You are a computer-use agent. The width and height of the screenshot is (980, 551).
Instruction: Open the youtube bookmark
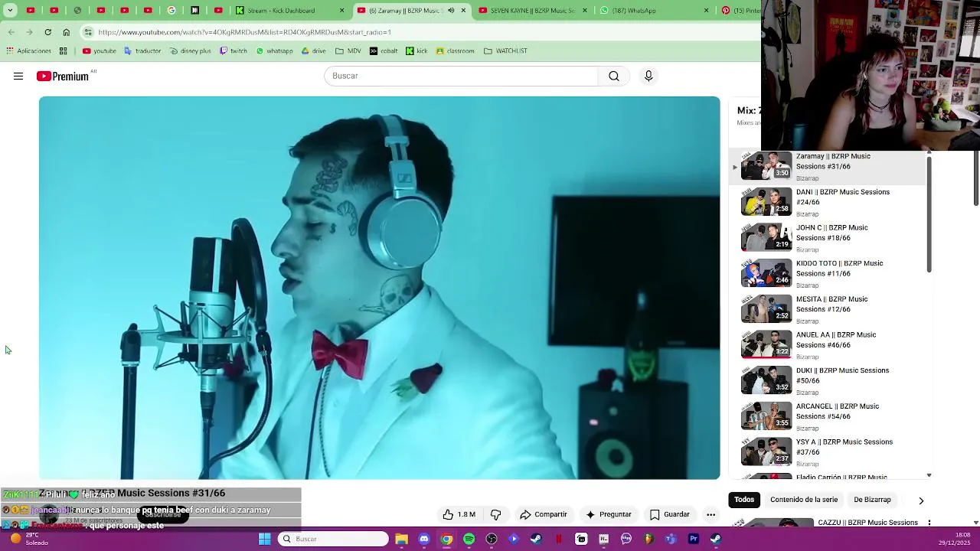click(x=100, y=51)
